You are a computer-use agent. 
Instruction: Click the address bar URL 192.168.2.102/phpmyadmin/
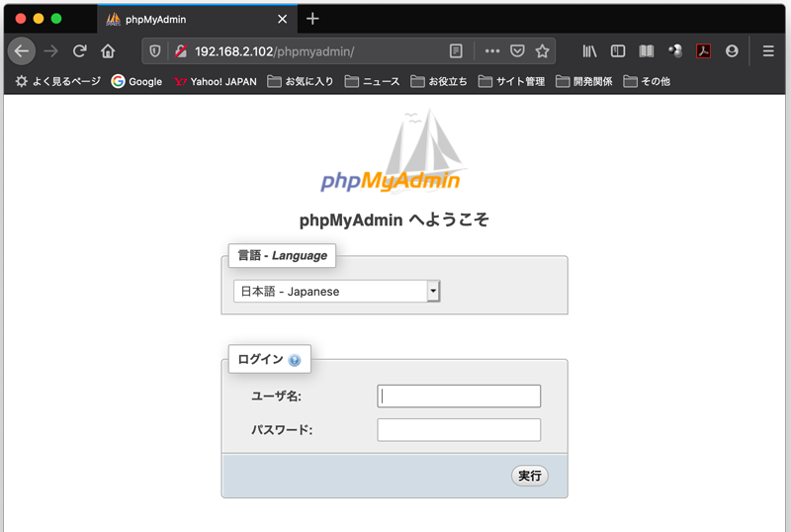(275, 51)
